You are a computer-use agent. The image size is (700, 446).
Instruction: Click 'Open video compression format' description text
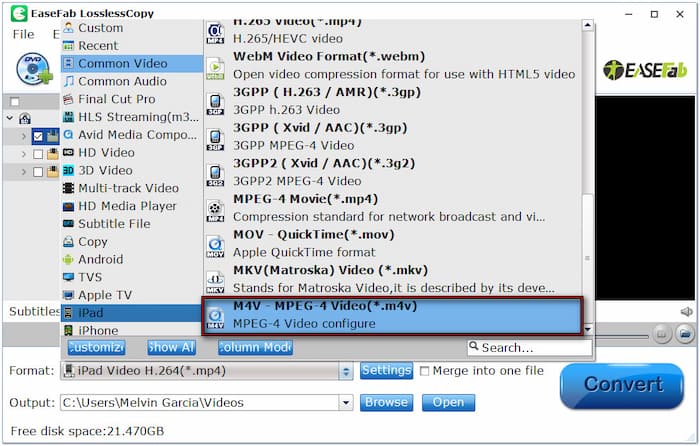coord(404,74)
